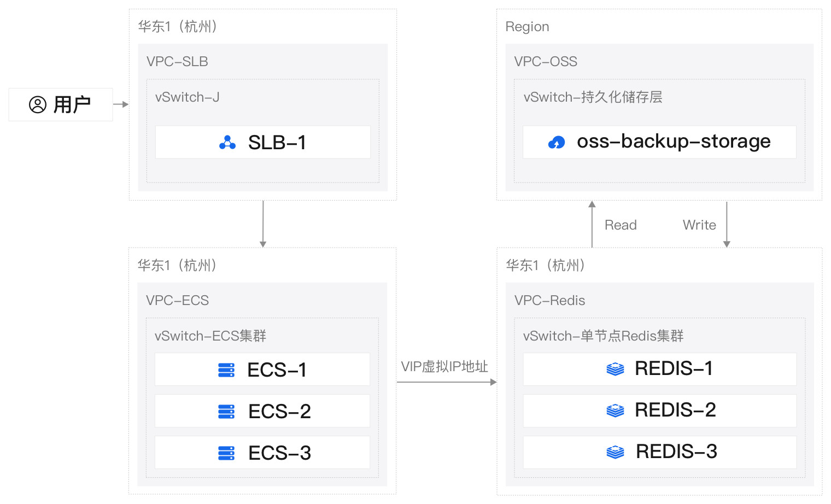Click the oss-backup-storage cloud icon
This screenshot has height=504, width=831.
(557, 143)
